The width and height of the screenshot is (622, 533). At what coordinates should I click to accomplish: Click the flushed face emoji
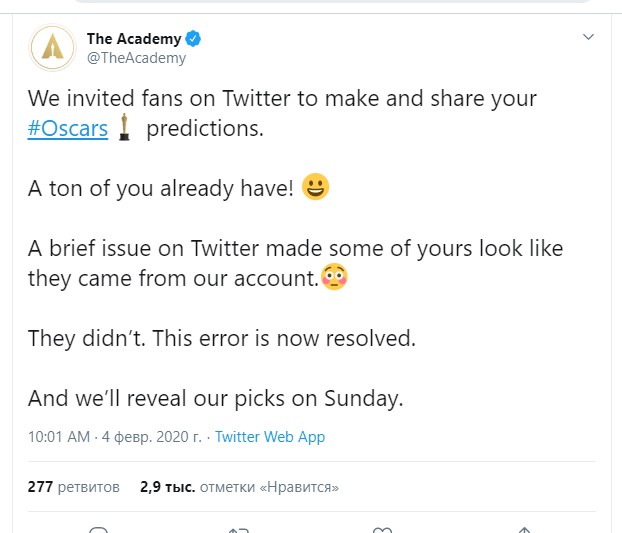333,278
